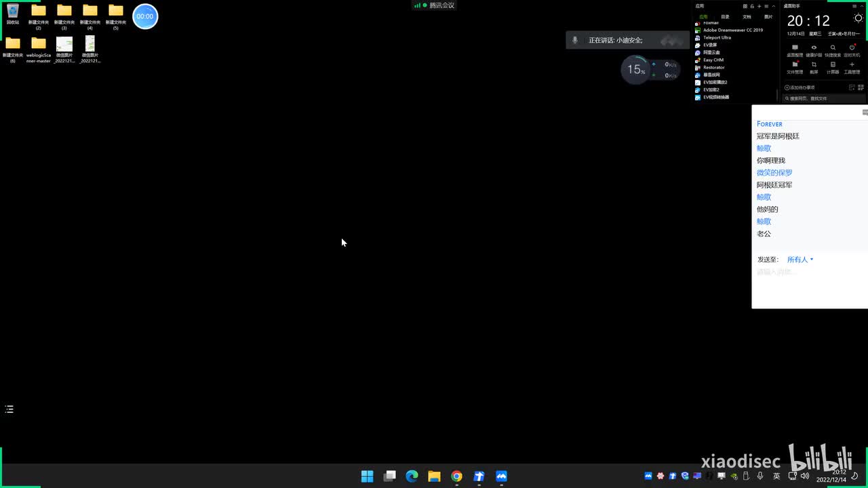Viewport: 868px width, 488px height.
Task: Select the 新建文件夹 (3) desktop folder
Action: [x=64, y=16]
